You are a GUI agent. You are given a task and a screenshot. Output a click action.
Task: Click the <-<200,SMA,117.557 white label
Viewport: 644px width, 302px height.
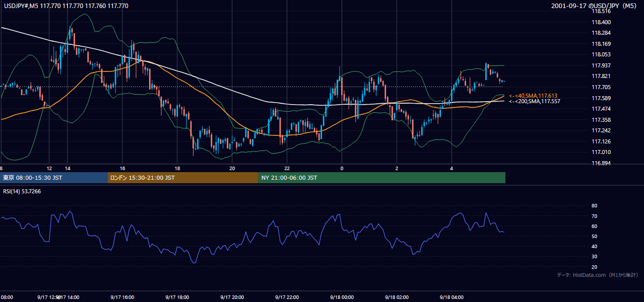coord(534,101)
